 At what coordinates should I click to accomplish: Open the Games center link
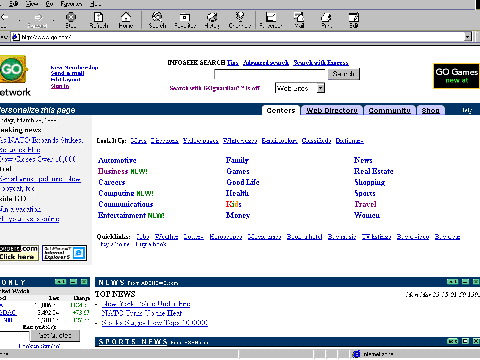click(x=238, y=171)
